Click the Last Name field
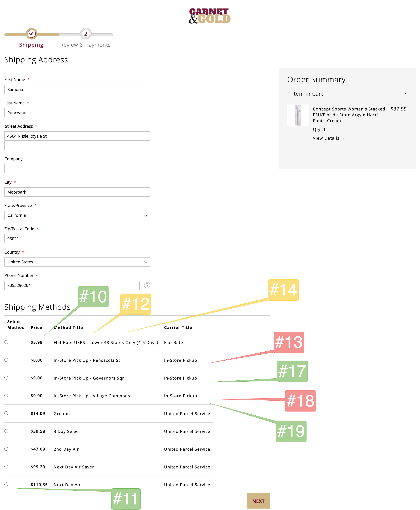 coord(77,113)
